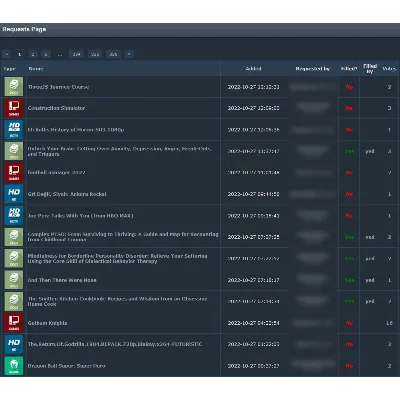The width and height of the screenshot is (400, 400).
Task: Click the docs icon for And Then There Were None
Action: pos(14,280)
